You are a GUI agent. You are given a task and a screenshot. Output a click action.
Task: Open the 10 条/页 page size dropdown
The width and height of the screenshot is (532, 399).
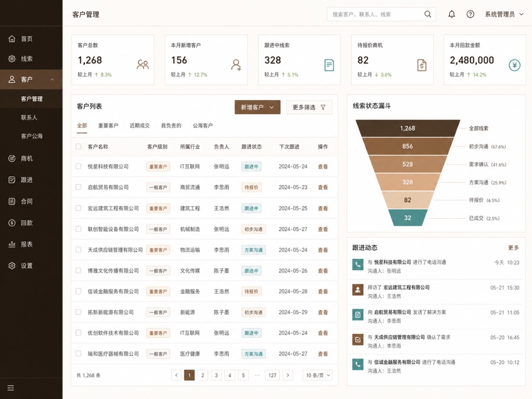tap(317, 375)
